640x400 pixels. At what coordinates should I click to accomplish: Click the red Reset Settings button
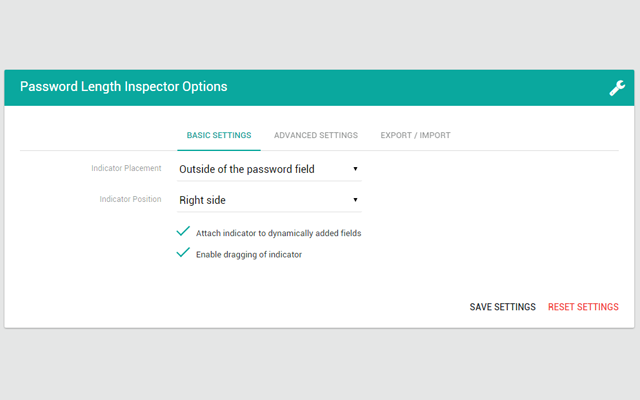tap(583, 307)
